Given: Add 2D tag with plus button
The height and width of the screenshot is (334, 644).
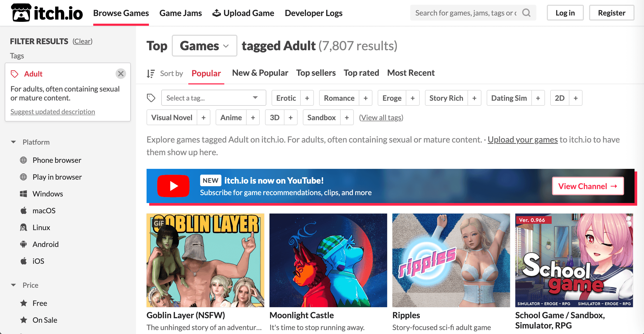Looking at the screenshot, I should pyautogui.click(x=576, y=98).
